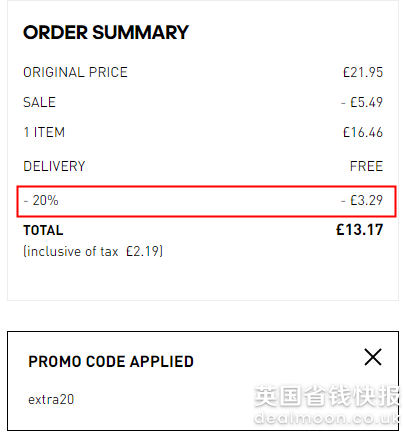Click the inclusive of tax £2.19 note
The width and height of the screenshot is (403, 435).
pyautogui.click(x=93, y=251)
